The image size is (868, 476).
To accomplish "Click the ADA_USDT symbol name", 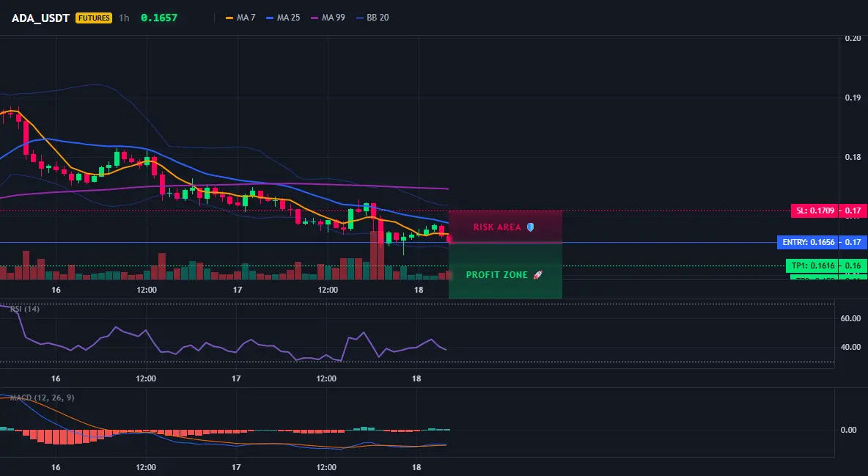I will click(41, 18).
